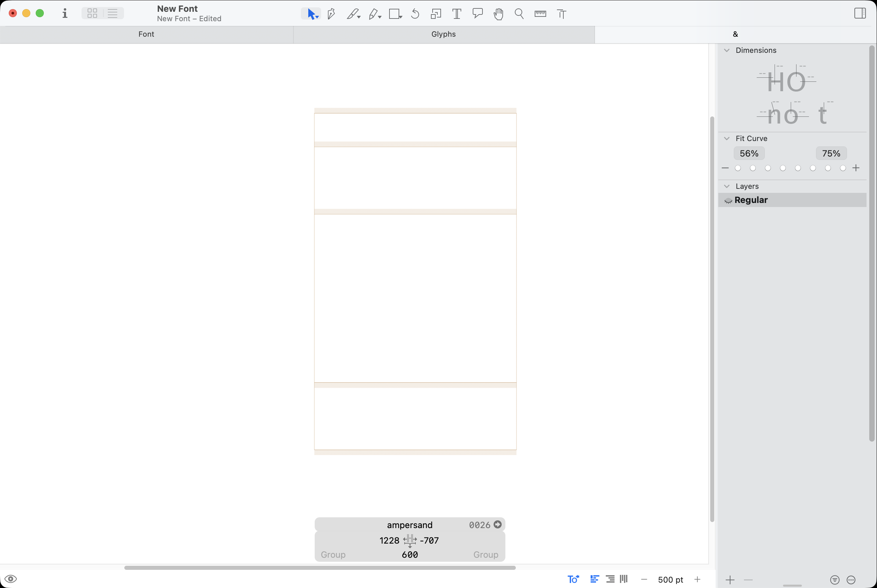The height and width of the screenshot is (588, 877).
Task: Select the Regular layer
Action: tap(751, 200)
